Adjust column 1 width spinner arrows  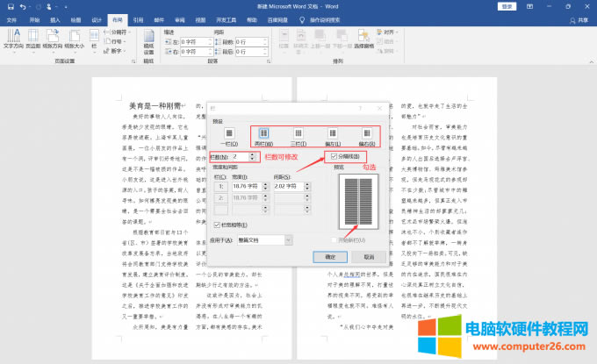point(265,186)
